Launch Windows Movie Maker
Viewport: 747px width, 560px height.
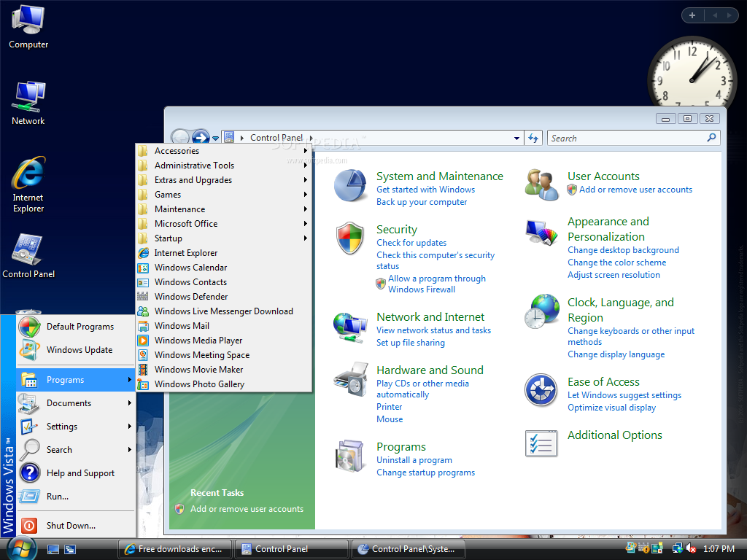coord(224,370)
